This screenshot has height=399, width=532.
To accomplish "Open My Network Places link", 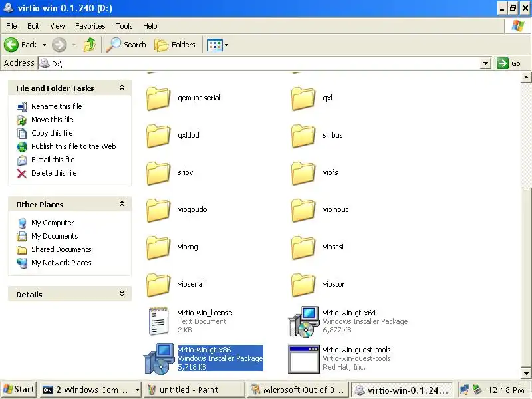I will pyautogui.click(x=61, y=263).
